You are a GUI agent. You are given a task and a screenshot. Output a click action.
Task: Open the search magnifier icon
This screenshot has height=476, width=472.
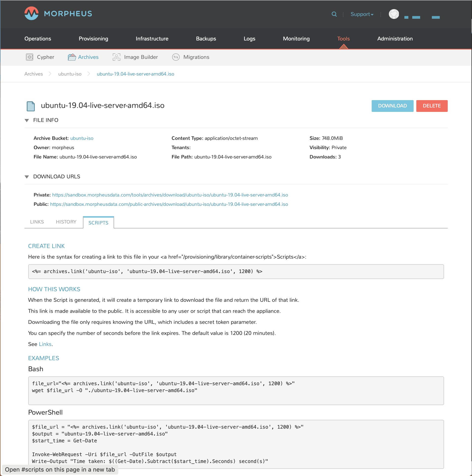point(334,14)
